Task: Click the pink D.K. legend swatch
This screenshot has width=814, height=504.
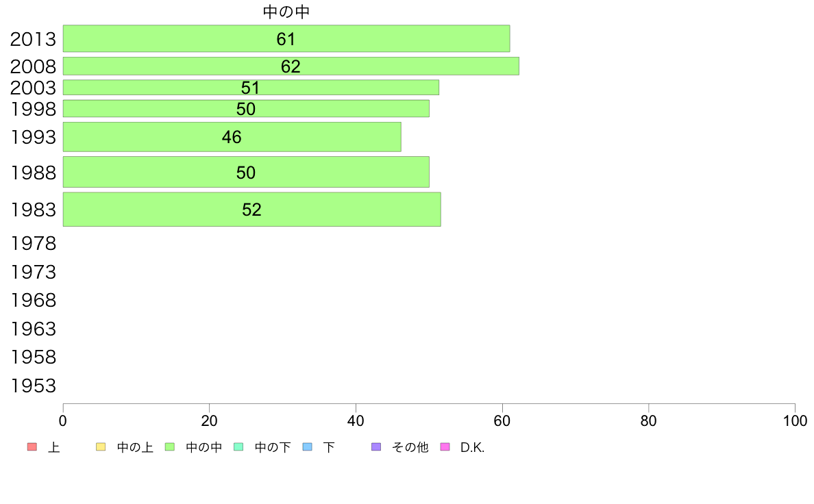Action: (445, 447)
